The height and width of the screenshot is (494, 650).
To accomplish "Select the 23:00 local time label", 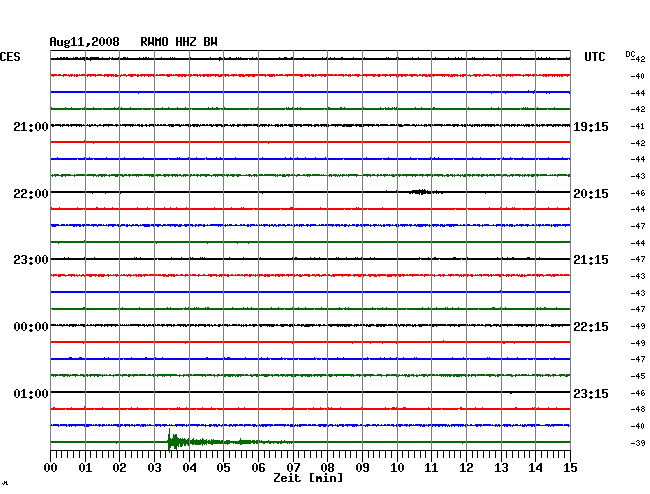I will [31, 260].
